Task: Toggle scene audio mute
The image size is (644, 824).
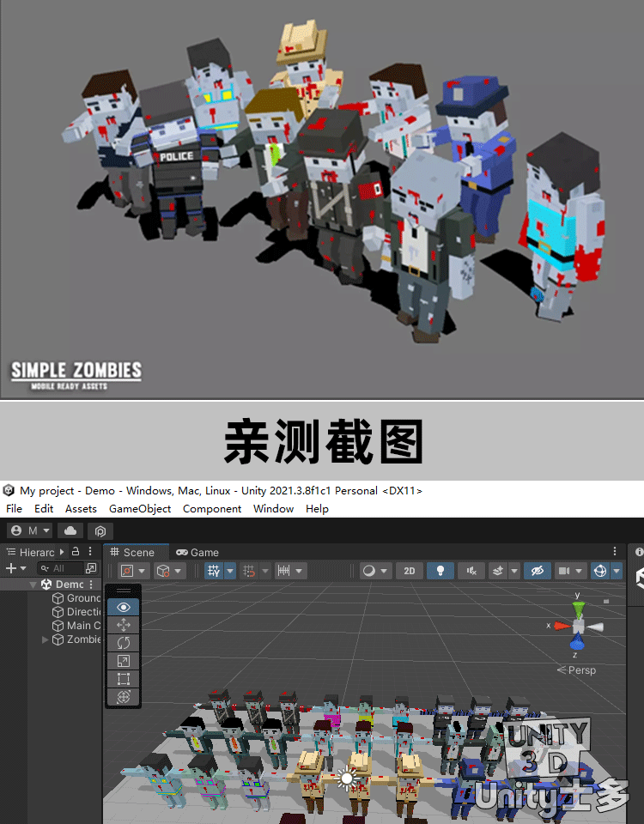Action: coord(471,571)
